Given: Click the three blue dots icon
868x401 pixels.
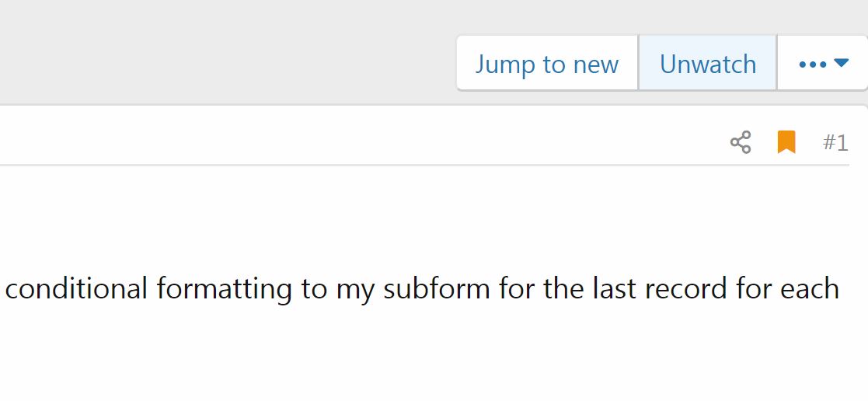Looking at the screenshot, I should [813, 65].
